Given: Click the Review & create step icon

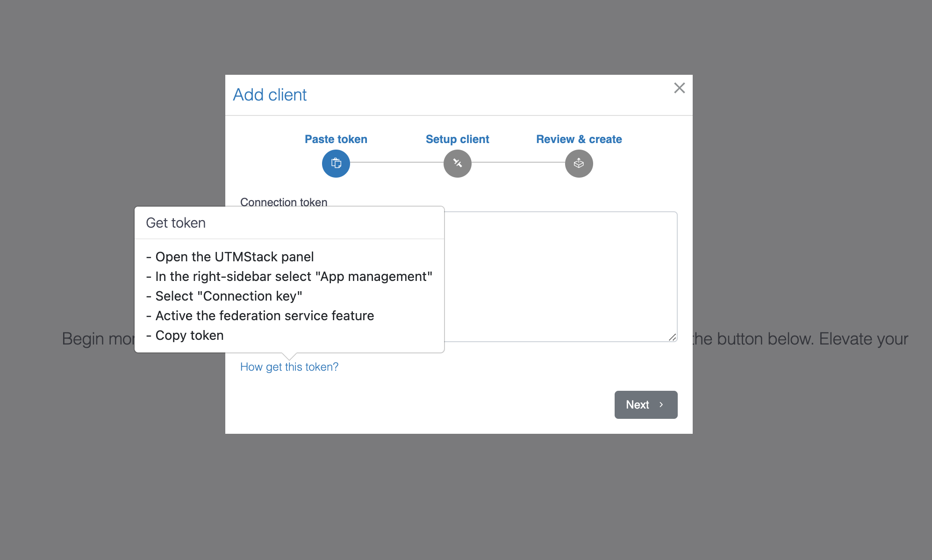Looking at the screenshot, I should point(579,163).
